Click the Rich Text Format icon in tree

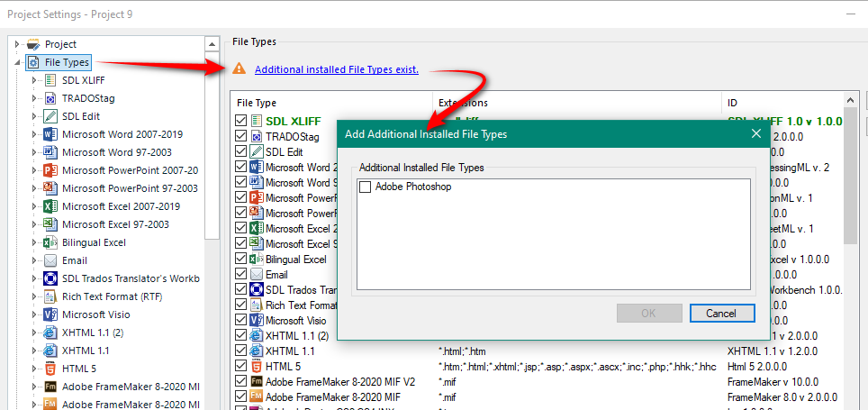pos(50,296)
